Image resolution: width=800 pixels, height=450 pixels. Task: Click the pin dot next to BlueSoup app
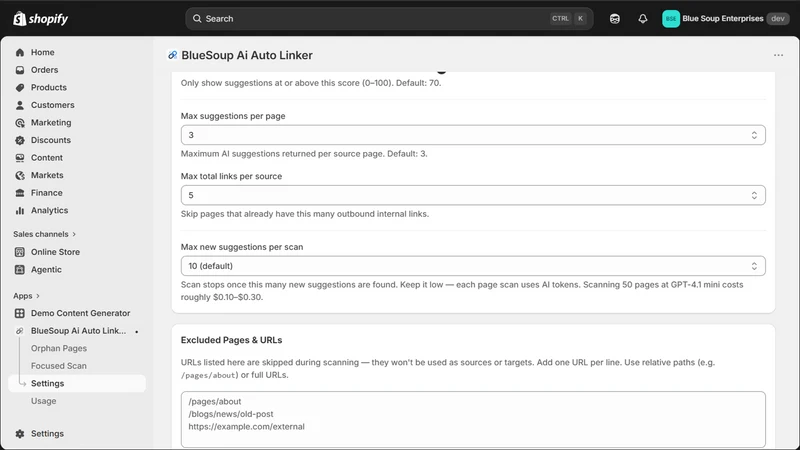(x=137, y=332)
